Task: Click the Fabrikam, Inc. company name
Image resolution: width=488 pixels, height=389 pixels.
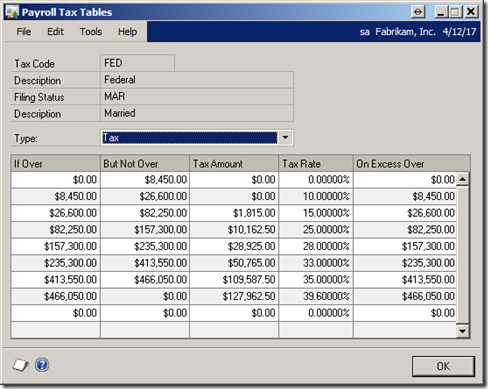Action: point(405,32)
